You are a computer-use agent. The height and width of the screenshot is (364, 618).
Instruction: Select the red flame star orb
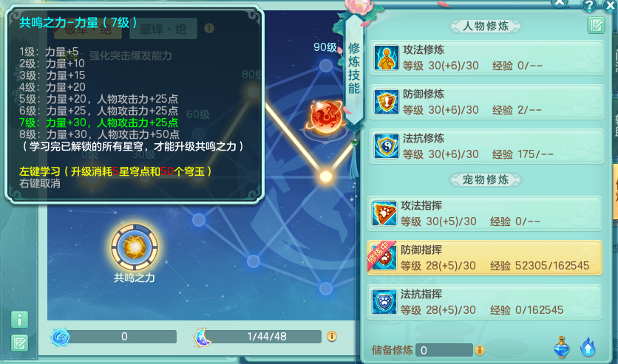tap(326, 117)
